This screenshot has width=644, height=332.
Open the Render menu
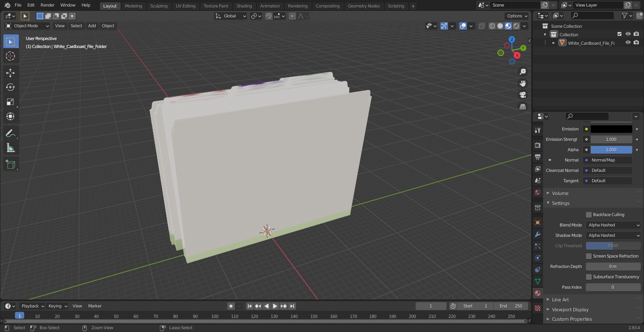point(47,5)
